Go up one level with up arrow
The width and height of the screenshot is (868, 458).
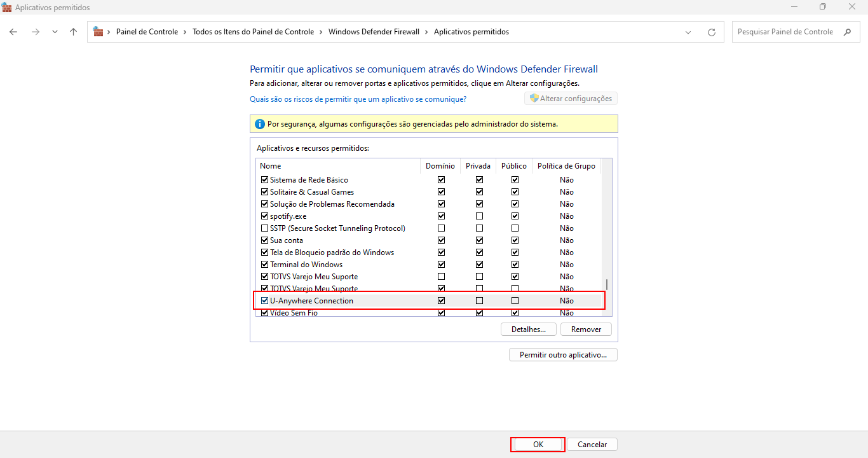(73, 32)
